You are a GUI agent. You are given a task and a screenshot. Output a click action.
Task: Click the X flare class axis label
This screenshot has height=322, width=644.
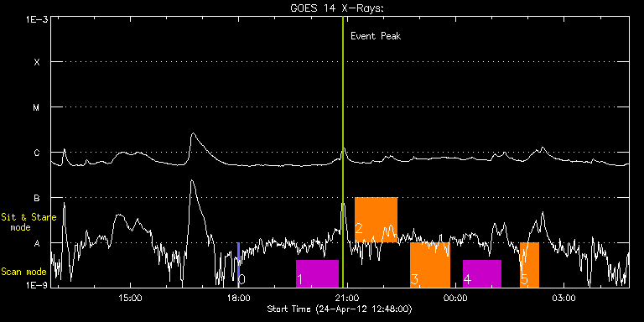(37, 62)
